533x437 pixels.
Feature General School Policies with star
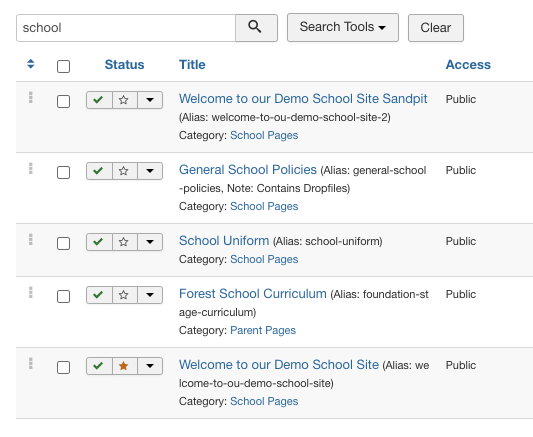pos(125,171)
